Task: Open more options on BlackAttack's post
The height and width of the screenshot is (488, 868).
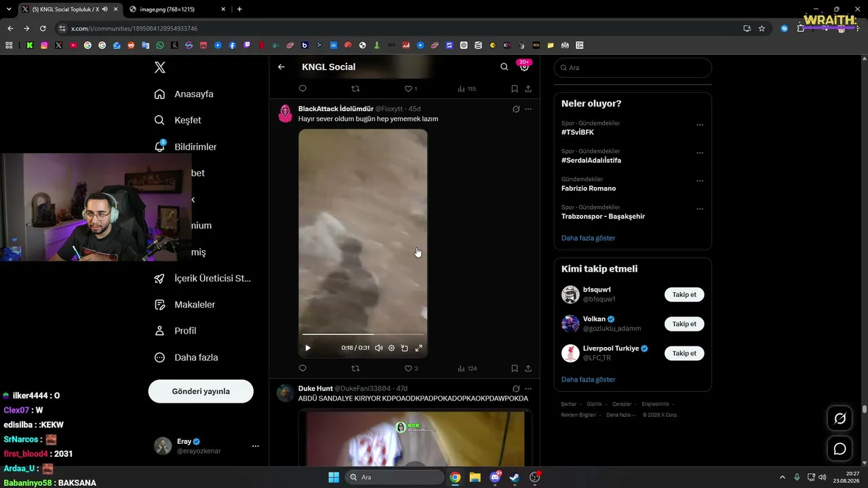Action: [528, 109]
